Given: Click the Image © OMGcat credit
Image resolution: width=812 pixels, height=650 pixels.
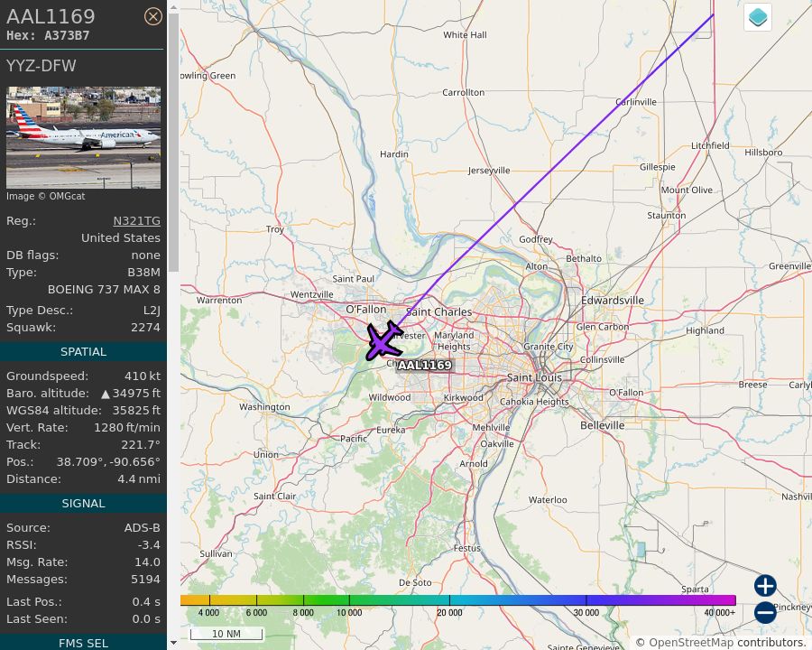Looking at the screenshot, I should [x=46, y=196].
